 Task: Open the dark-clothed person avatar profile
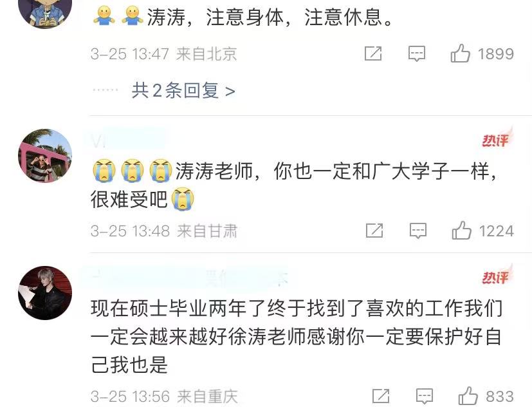tap(45, 293)
